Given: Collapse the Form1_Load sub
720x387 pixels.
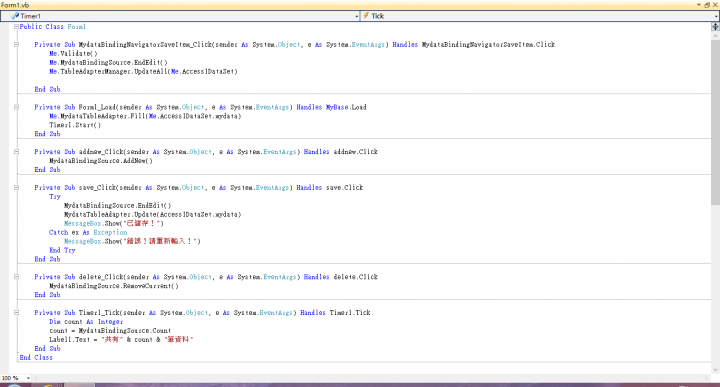Looking at the screenshot, I should click(x=16, y=107).
